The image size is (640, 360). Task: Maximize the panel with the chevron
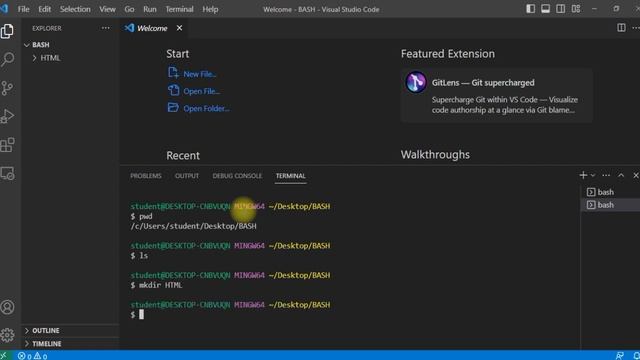pos(621,175)
